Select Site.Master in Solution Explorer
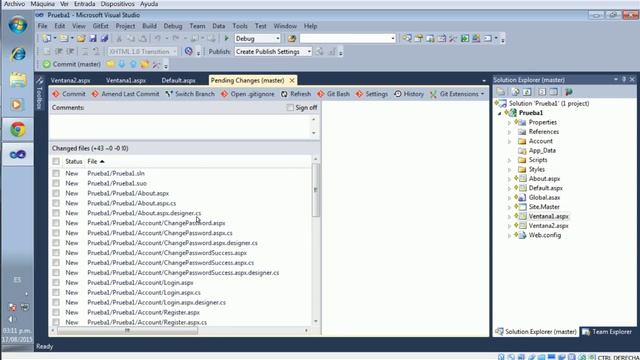This screenshot has width=640, height=360. pyautogui.click(x=544, y=207)
